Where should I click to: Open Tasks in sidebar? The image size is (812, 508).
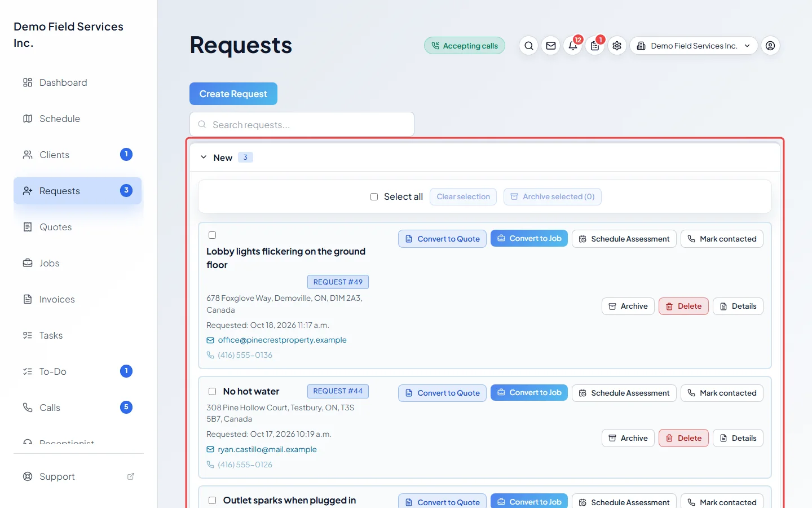click(77, 335)
